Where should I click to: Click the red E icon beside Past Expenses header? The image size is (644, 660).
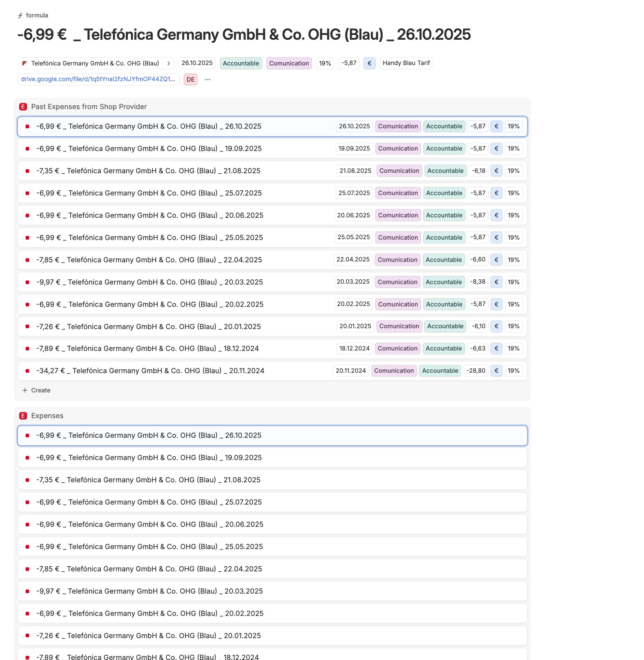click(24, 107)
